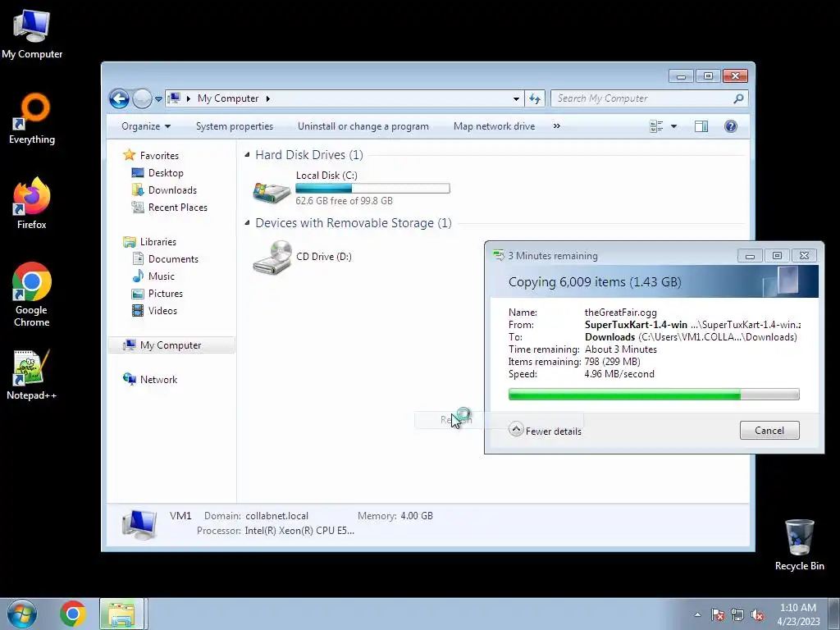The width and height of the screenshot is (840, 630).
Task: Click Map network drive
Action: pyautogui.click(x=494, y=126)
